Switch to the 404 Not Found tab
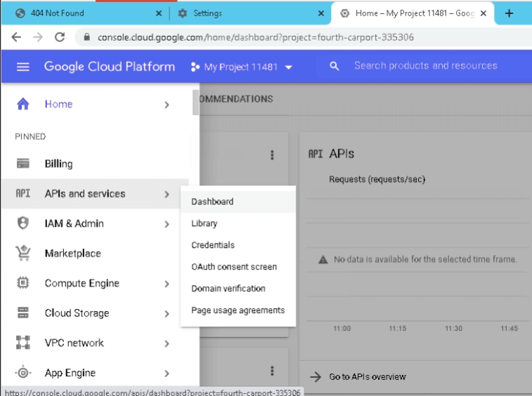 coord(82,13)
